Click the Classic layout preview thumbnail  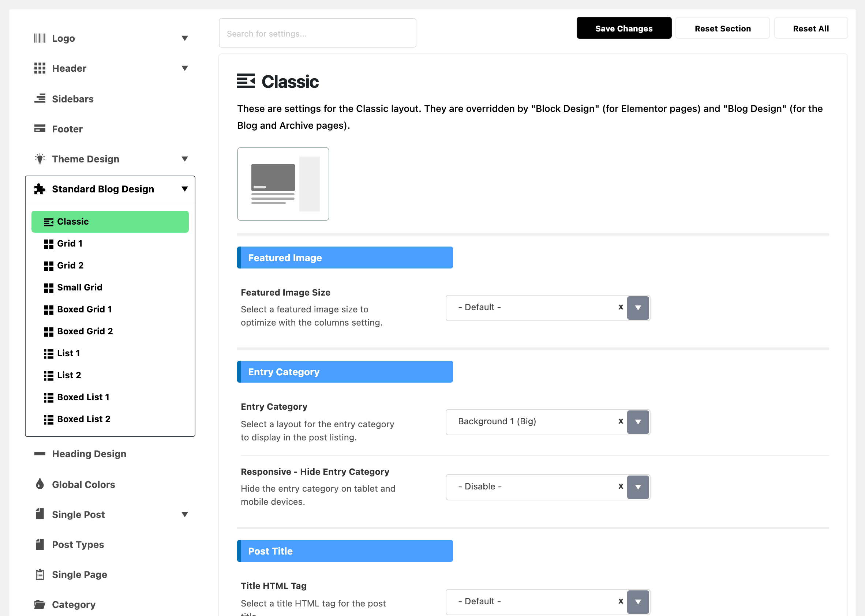283,184
